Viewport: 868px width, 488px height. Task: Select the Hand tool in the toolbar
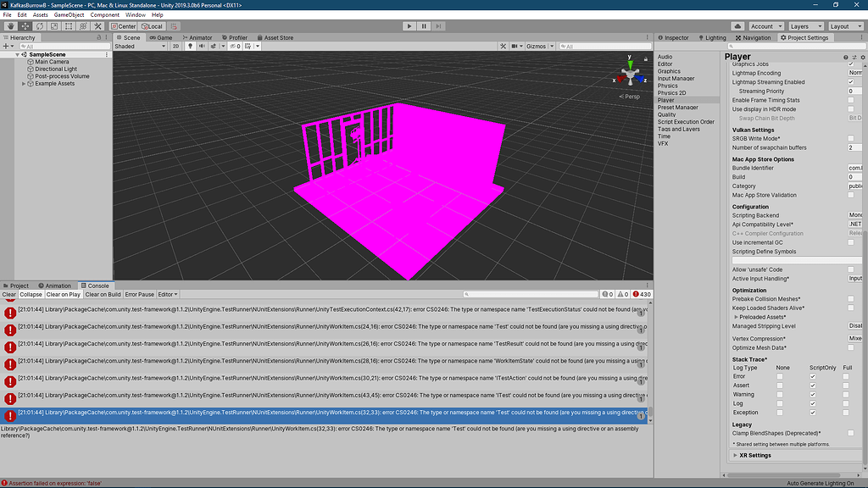pos(10,27)
